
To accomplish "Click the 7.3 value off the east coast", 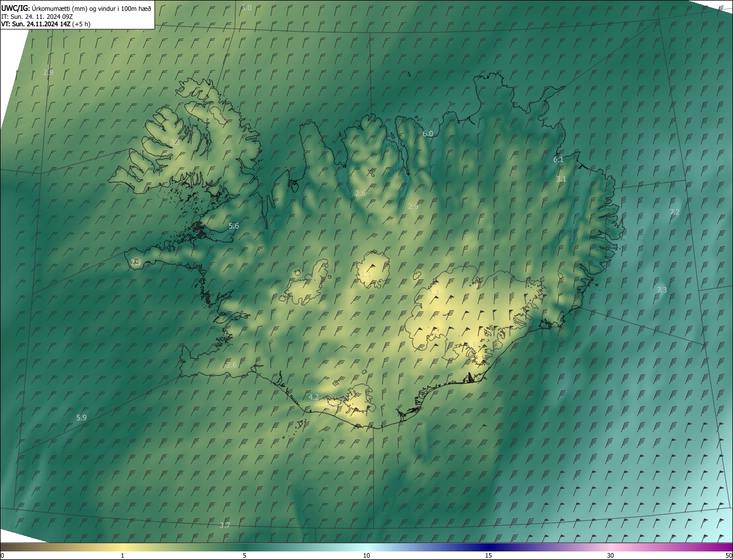I will [661, 290].
